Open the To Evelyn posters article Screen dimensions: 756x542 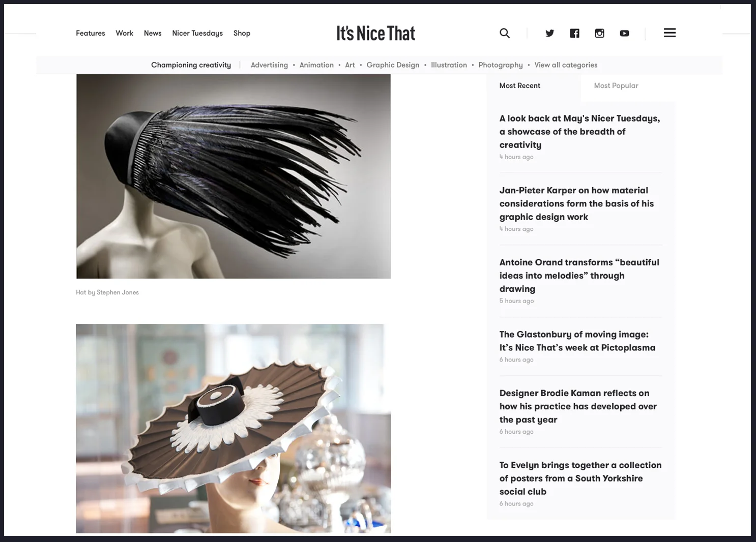coord(580,478)
